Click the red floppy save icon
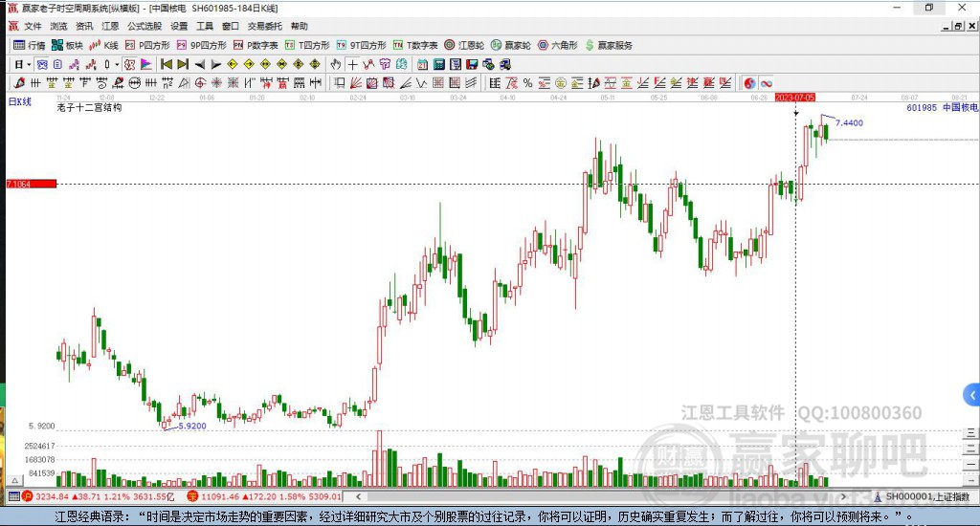 click(x=472, y=64)
